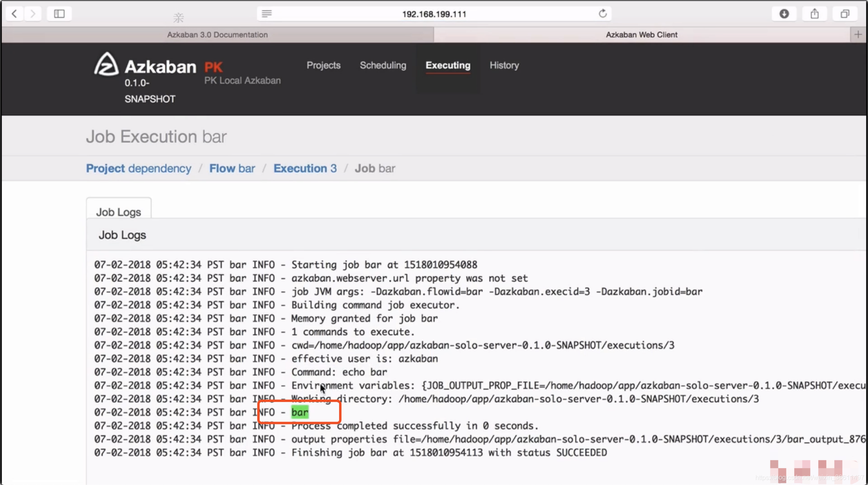Image resolution: width=868 pixels, height=485 pixels.
Task: Click the Execution 3 breadcrumb link
Action: coord(305,168)
